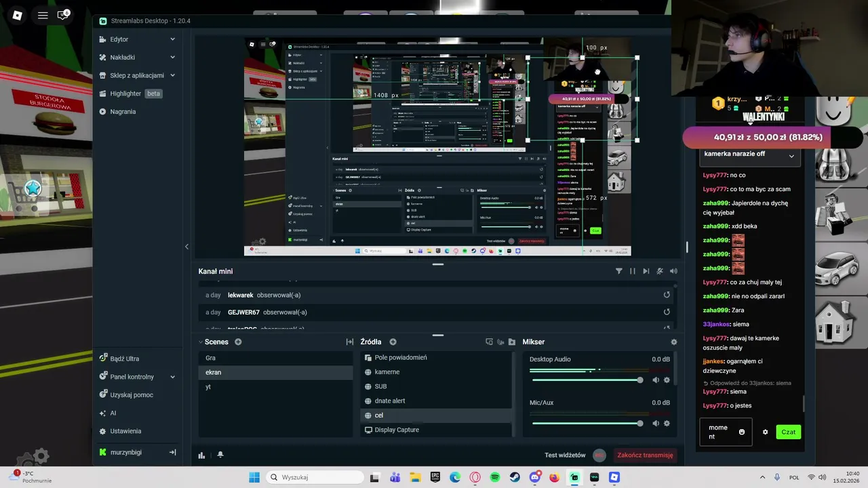Select the yt scene
Viewport: 868px width, 488px height.
(x=276, y=387)
